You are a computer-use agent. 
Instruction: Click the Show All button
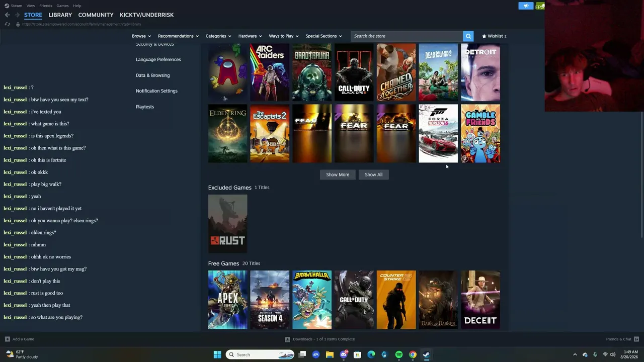(x=373, y=174)
